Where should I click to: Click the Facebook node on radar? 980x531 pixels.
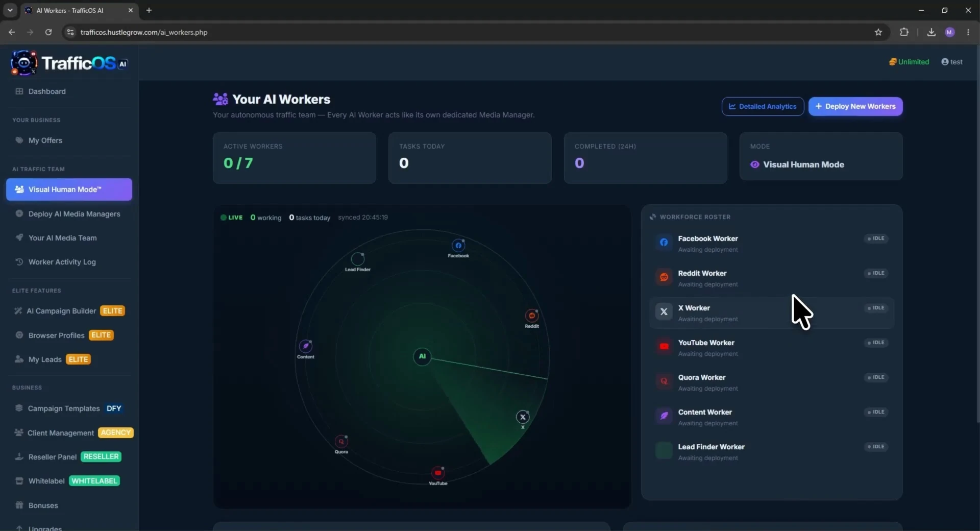458,246
